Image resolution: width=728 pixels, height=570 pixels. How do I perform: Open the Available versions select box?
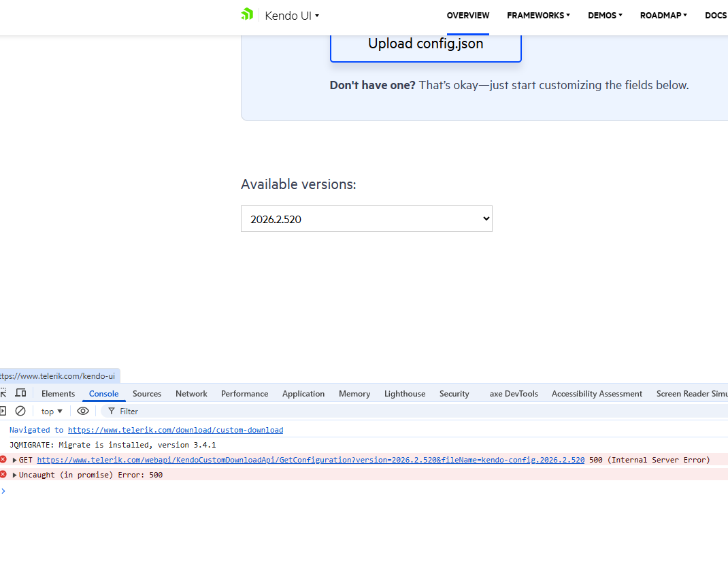coord(366,218)
